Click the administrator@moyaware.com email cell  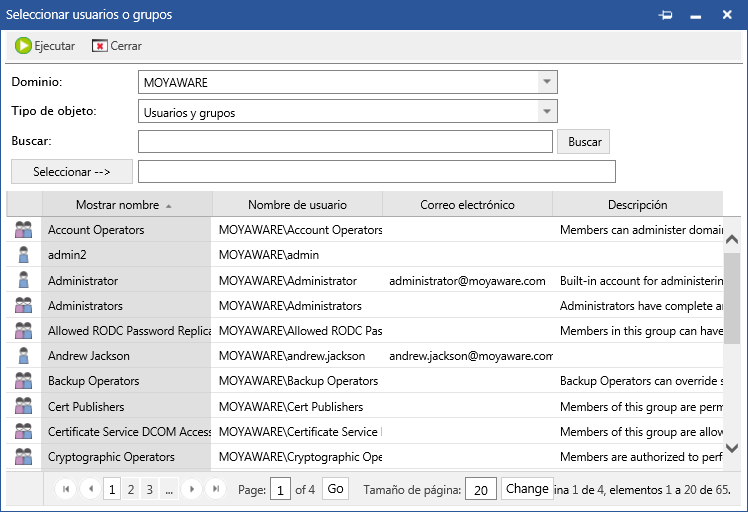(x=468, y=280)
